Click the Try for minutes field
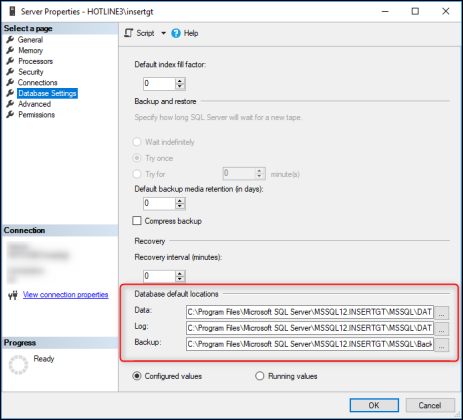463x420 pixels. pyautogui.click(x=239, y=174)
